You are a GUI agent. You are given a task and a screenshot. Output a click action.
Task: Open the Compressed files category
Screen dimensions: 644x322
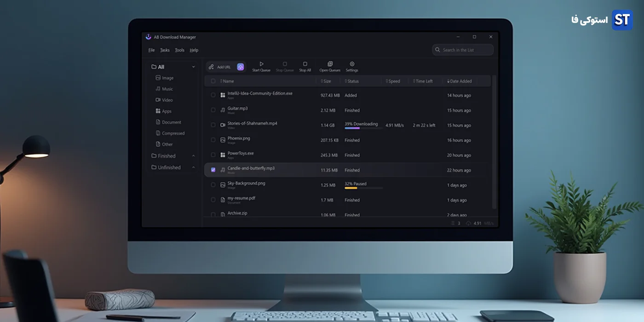[172, 133]
